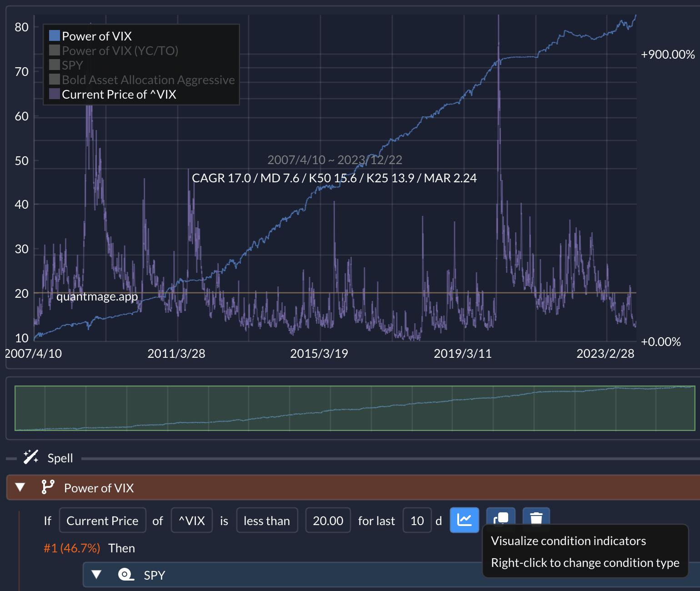Click the Spell magic wand icon
The image size is (700, 591).
point(31,457)
